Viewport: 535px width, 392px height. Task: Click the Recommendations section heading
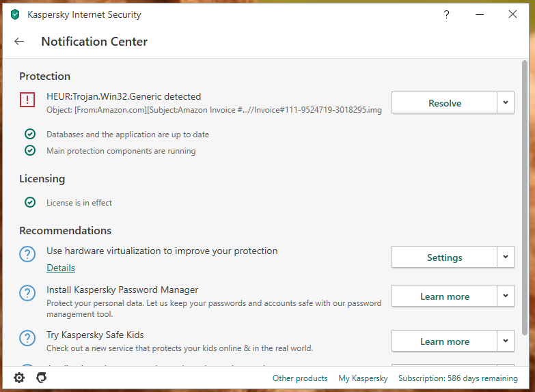coord(65,231)
